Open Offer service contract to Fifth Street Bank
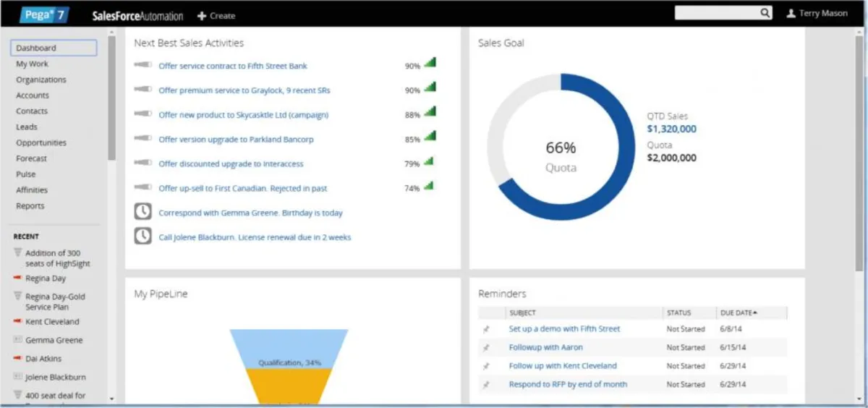 pos(233,66)
